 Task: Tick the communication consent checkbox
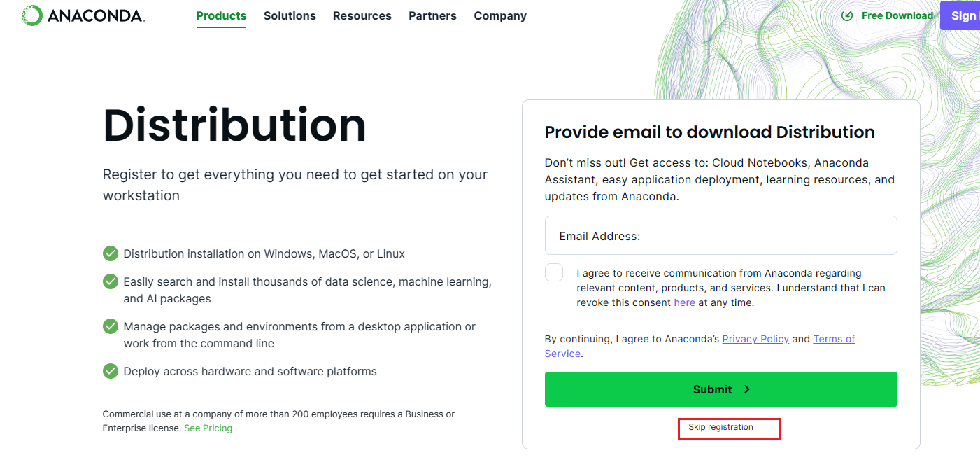coord(554,272)
